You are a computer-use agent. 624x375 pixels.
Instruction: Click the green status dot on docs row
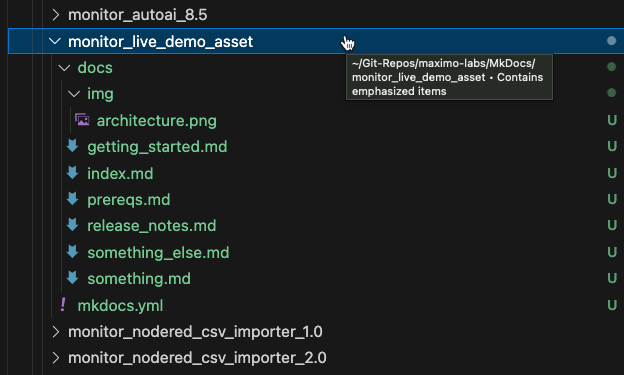(612, 66)
